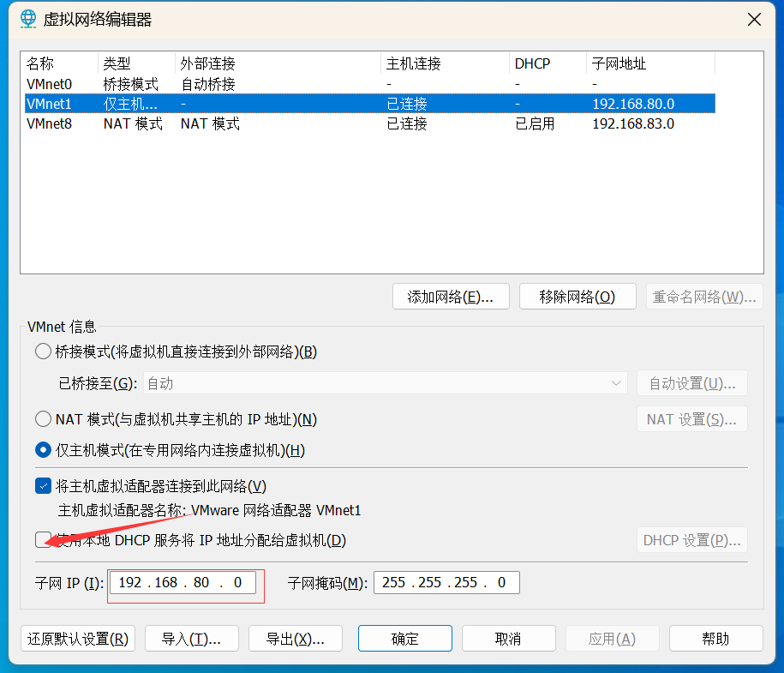
Task: Select the VMnet0 row
Action: 370,84
